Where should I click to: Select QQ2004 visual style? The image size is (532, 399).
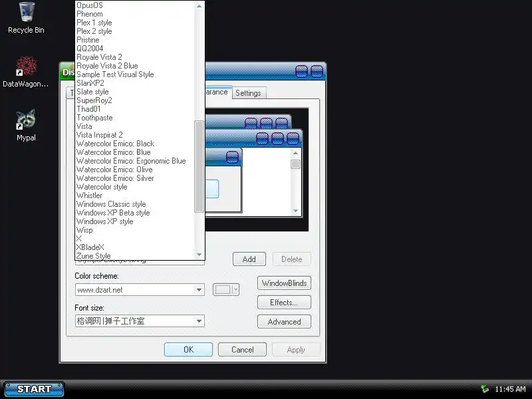click(135, 49)
